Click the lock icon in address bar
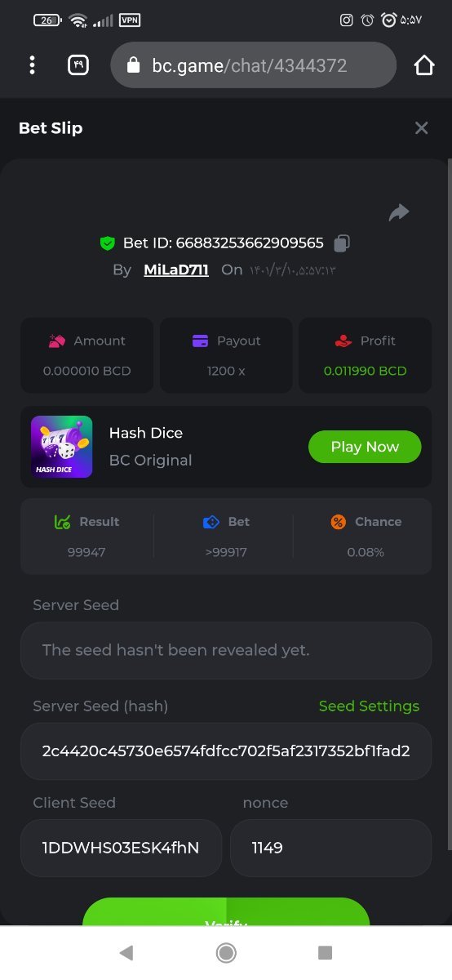This screenshot has height=980, width=452. pyautogui.click(x=134, y=65)
